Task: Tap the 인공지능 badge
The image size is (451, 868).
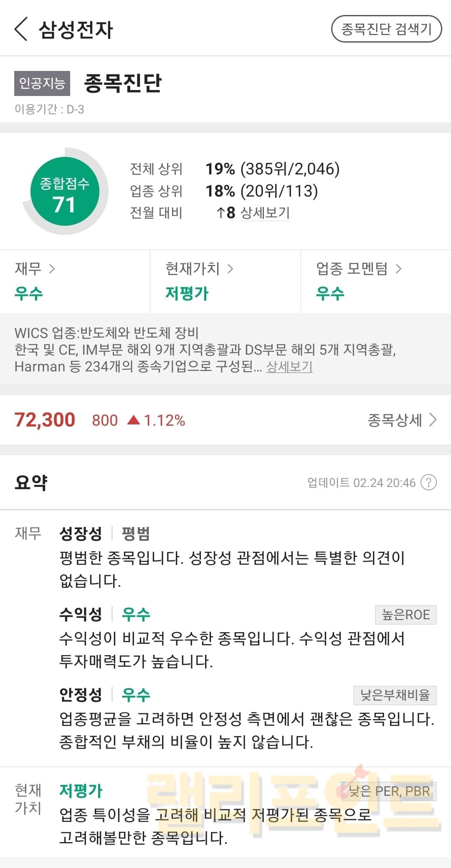Action: 42,83
